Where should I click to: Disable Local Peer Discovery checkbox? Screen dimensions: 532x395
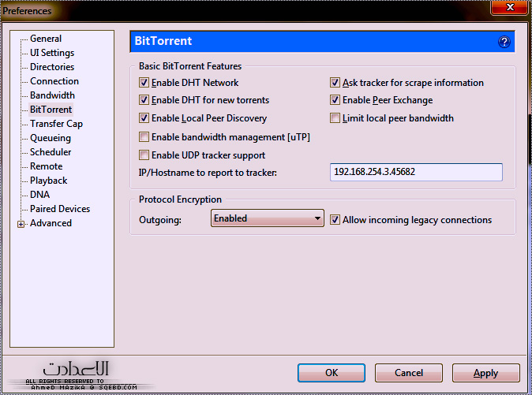tap(144, 119)
